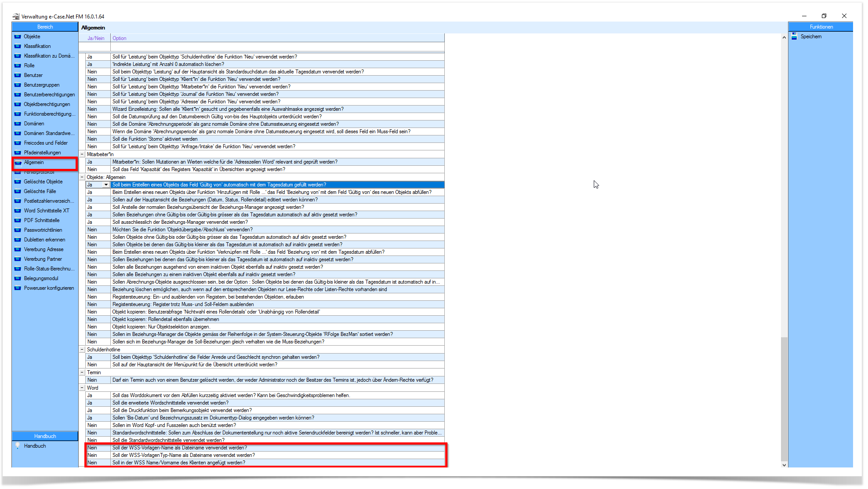Screen dimensions: 868x489
Task: Click the Klassifikation sidebar icon
Action: 18,46
